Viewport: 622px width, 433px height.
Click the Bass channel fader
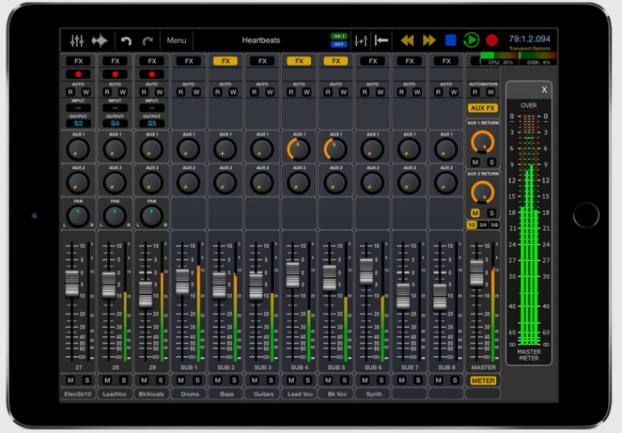point(219,283)
